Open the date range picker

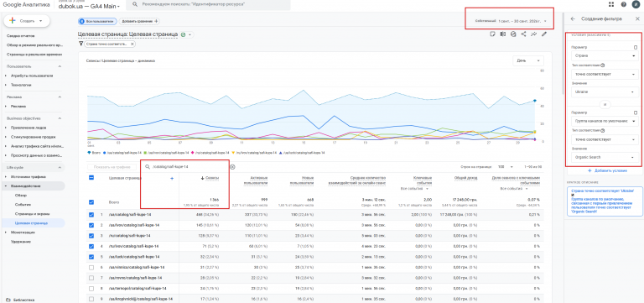[511, 20]
